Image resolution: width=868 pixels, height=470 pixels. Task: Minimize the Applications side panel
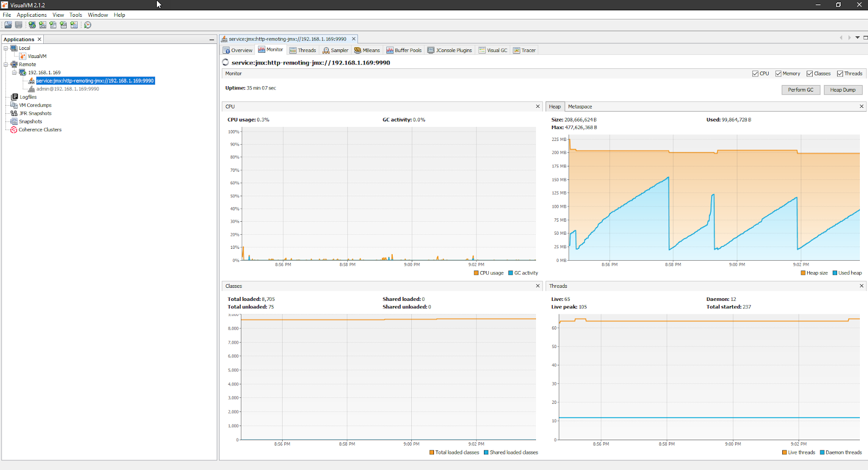(212, 40)
